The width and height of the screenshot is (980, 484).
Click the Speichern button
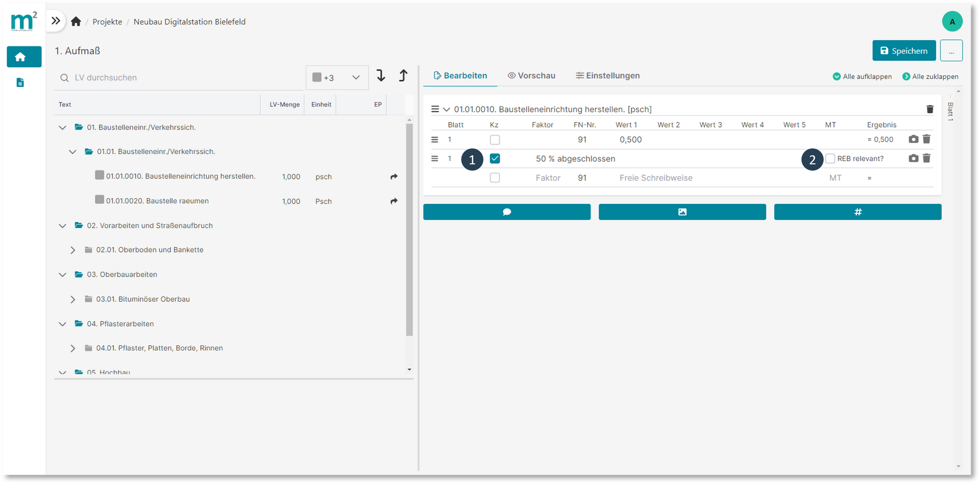pyautogui.click(x=903, y=50)
